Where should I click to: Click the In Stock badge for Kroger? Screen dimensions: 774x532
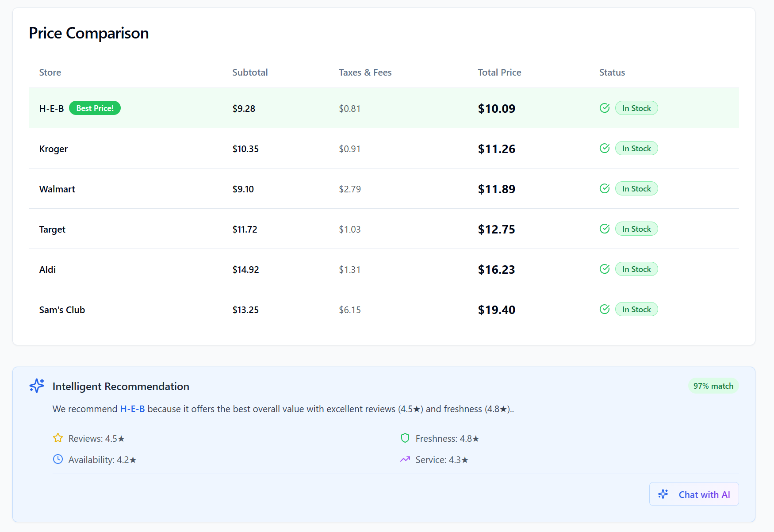point(636,149)
